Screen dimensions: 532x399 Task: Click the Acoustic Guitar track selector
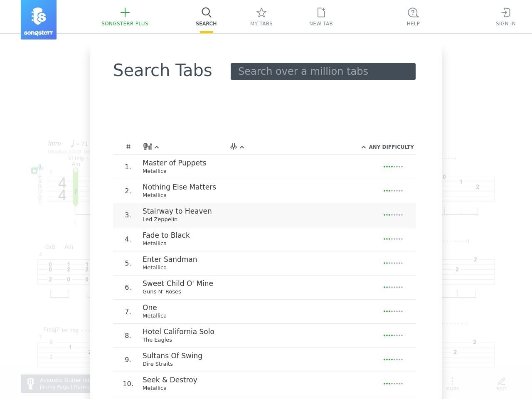click(x=56, y=383)
